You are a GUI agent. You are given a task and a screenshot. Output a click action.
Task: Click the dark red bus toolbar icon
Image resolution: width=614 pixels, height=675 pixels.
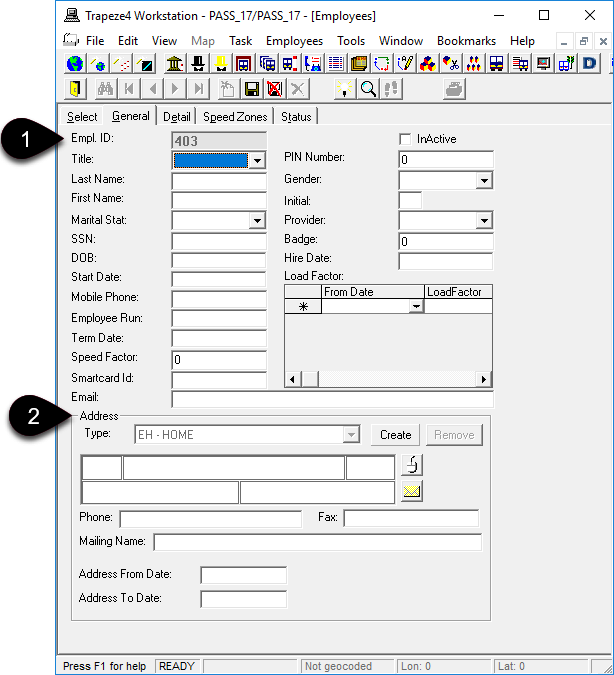244,64
